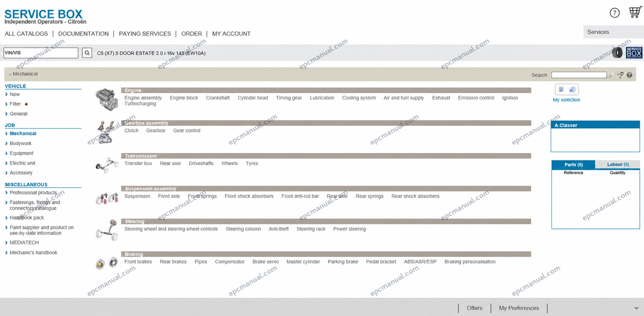Open Mechanic's handbook

33,252
